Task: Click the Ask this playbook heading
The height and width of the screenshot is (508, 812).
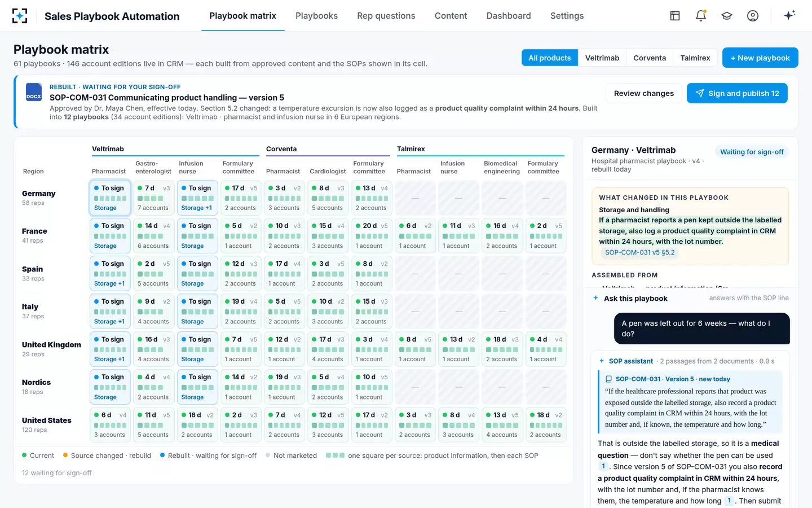Action: tap(636, 298)
